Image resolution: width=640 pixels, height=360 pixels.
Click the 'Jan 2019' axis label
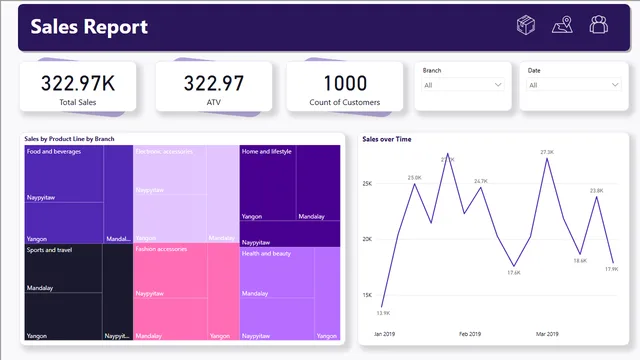pos(384,334)
